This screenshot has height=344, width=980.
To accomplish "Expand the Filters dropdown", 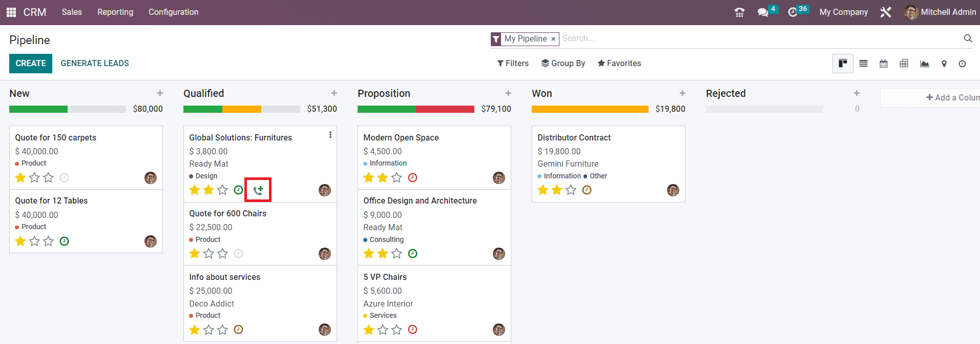I will [x=513, y=64].
